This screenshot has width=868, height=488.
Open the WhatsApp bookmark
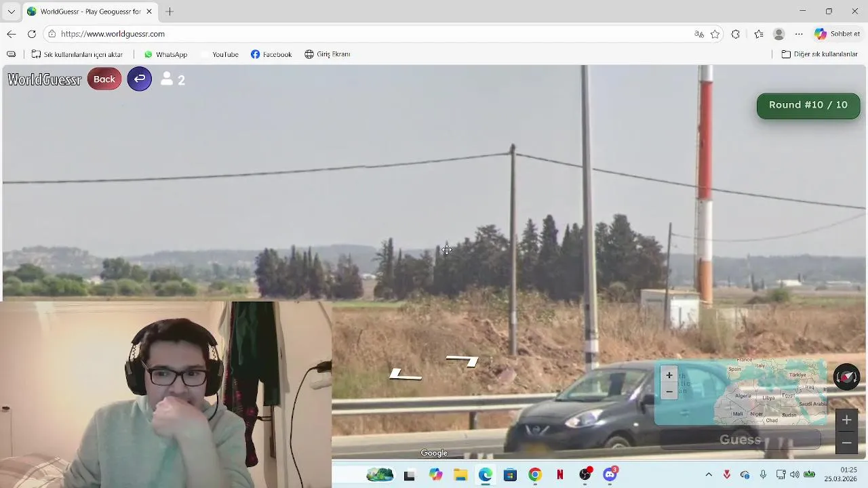coord(165,54)
